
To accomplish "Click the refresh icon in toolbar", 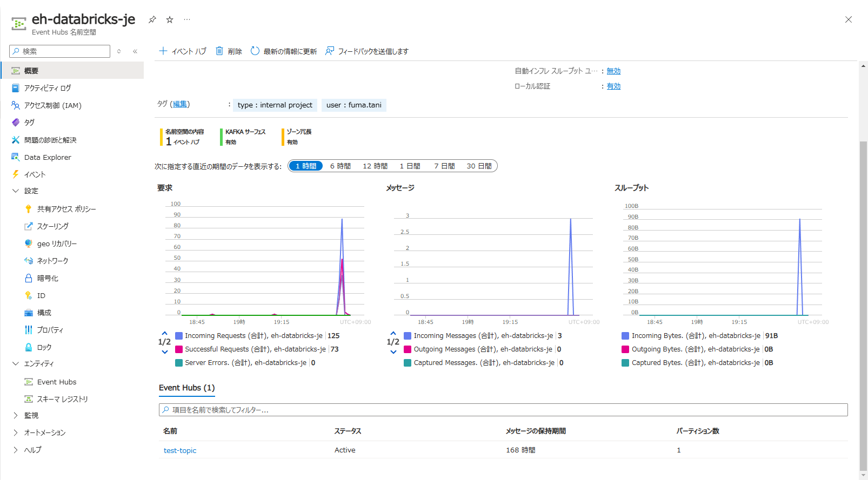I will tap(255, 51).
